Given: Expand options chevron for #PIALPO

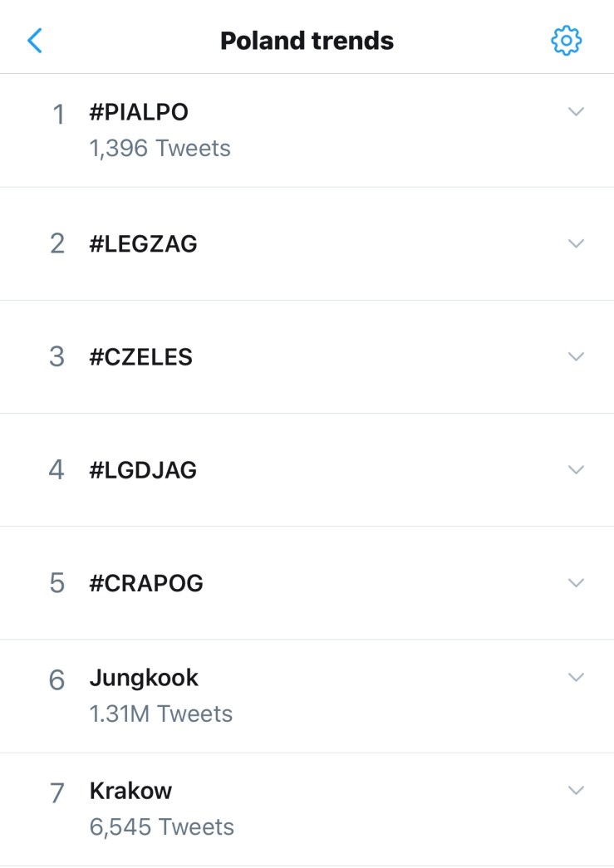Looking at the screenshot, I should (576, 111).
